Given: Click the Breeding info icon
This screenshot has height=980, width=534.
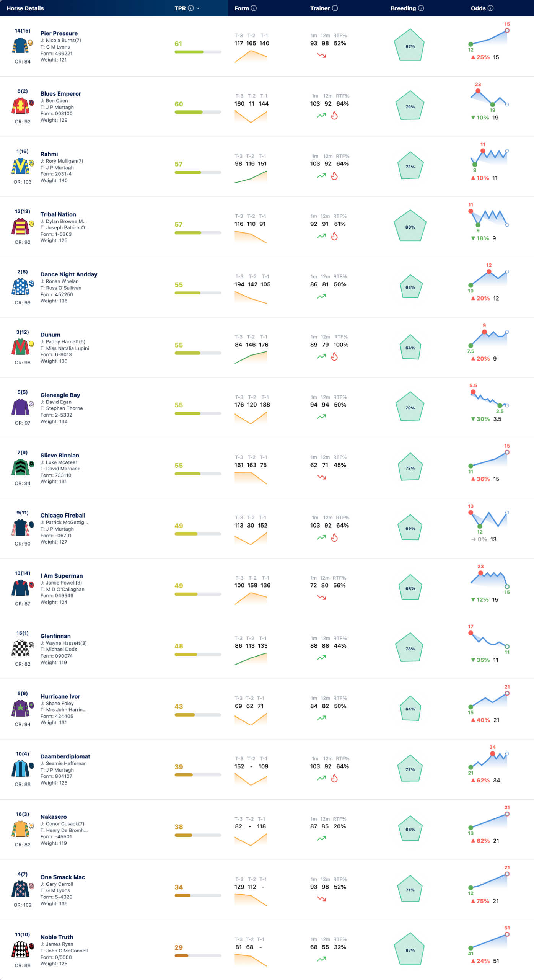Looking at the screenshot, I should tap(421, 8).
